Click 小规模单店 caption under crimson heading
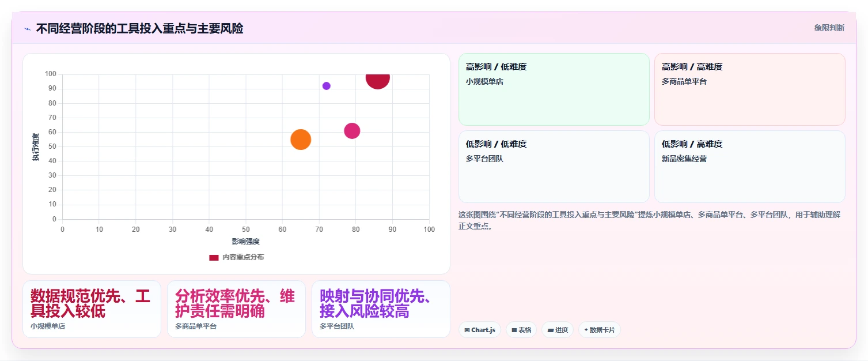Viewport: 868px width, 361px height. coord(48,326)
